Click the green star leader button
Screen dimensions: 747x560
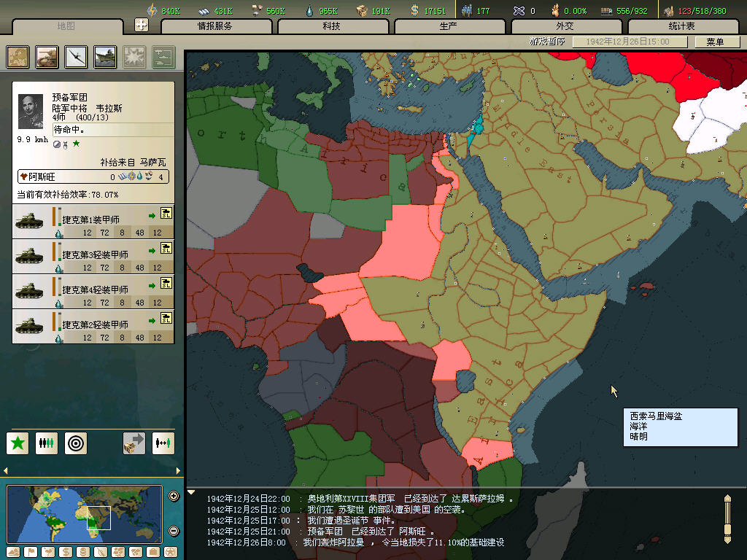pyautogui.click(x=18, y=443)
